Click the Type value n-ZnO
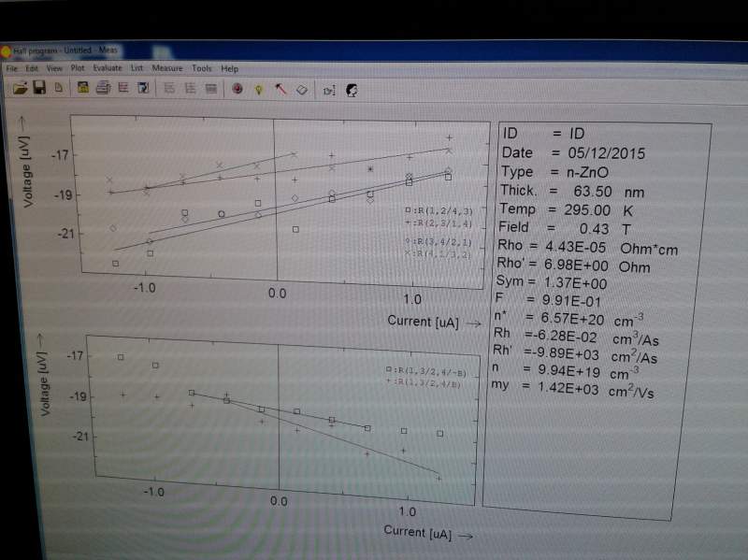 [588, 172]
